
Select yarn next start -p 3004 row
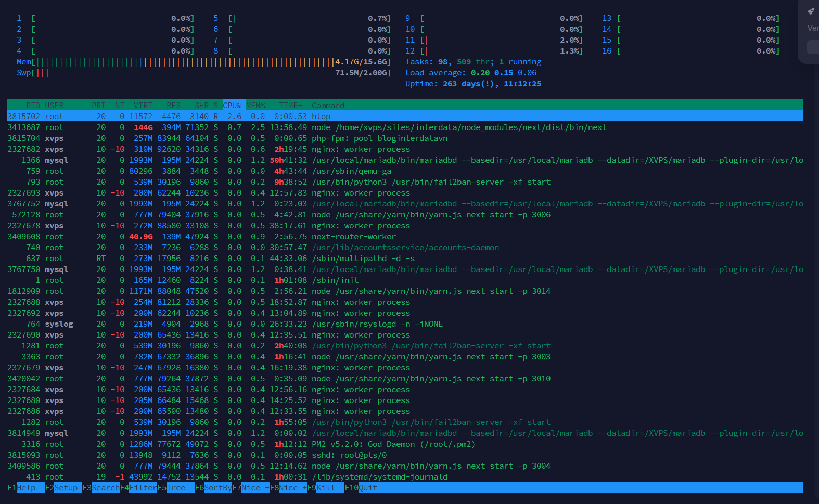click(405, 466)
